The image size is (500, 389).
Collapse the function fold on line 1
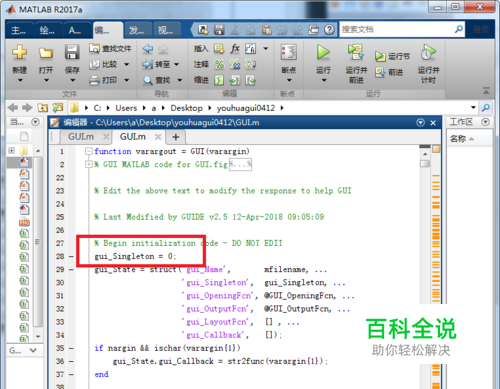[x=88, y=151]
